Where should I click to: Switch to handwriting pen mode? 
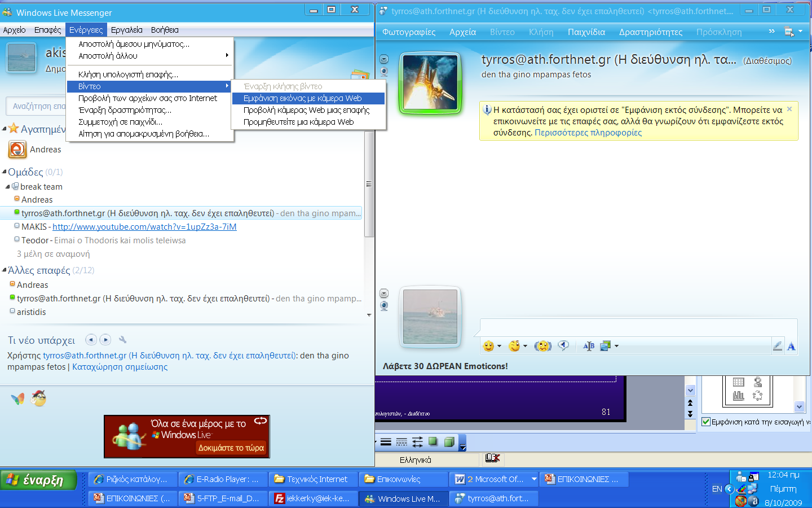click(x=778, y=346)
